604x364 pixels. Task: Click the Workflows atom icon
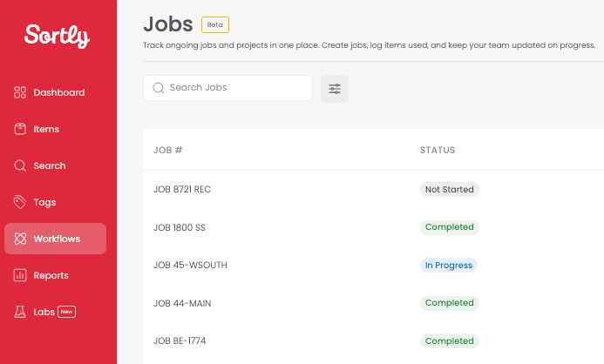pos(20,239)
